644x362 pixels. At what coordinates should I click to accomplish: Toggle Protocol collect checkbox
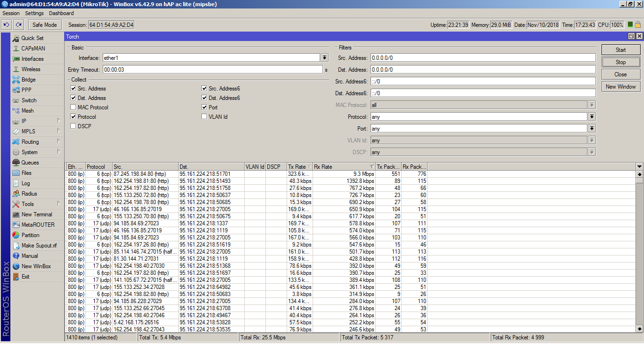pyautogui.click(x=73, y=117)
